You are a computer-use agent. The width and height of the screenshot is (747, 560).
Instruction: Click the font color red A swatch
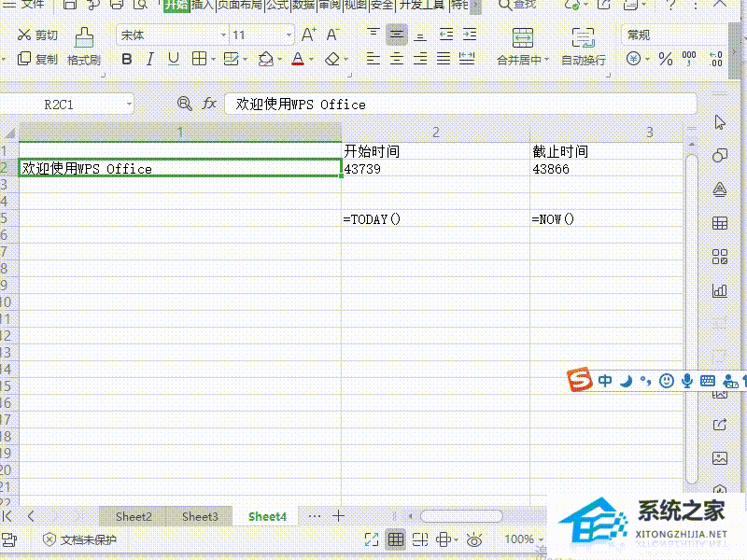point(297,59)
